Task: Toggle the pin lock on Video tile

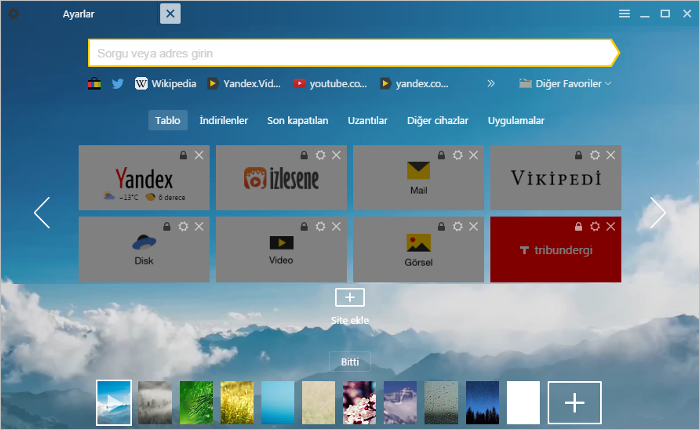Action: coord(304,226)
